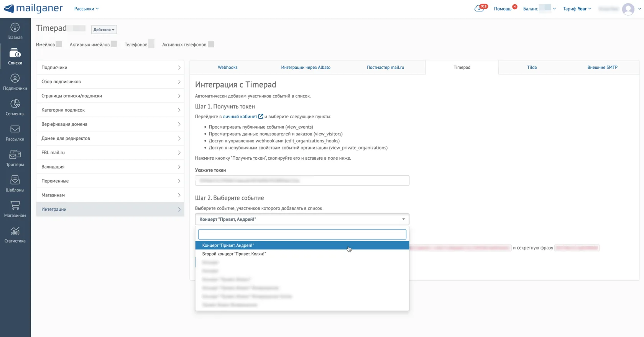Switch to the Webhooks tab
644x337 pixels.
228,67
